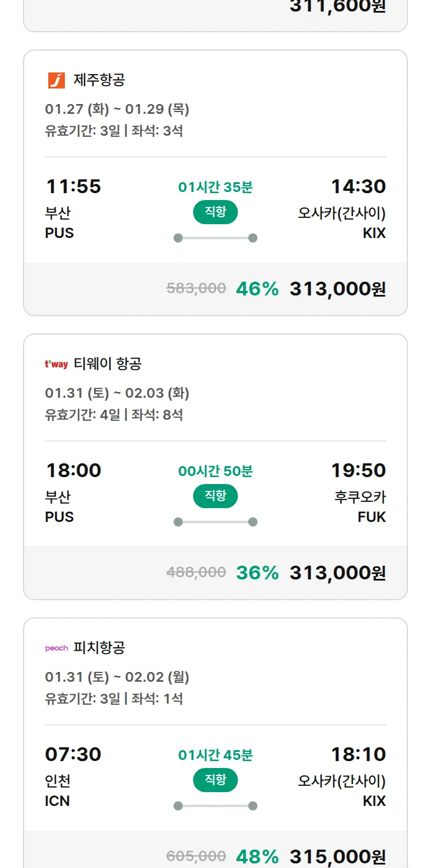This screenshot has height=868, width=431.
Task: Click the 311,000원 price at top
Action: tap(337, 6)
